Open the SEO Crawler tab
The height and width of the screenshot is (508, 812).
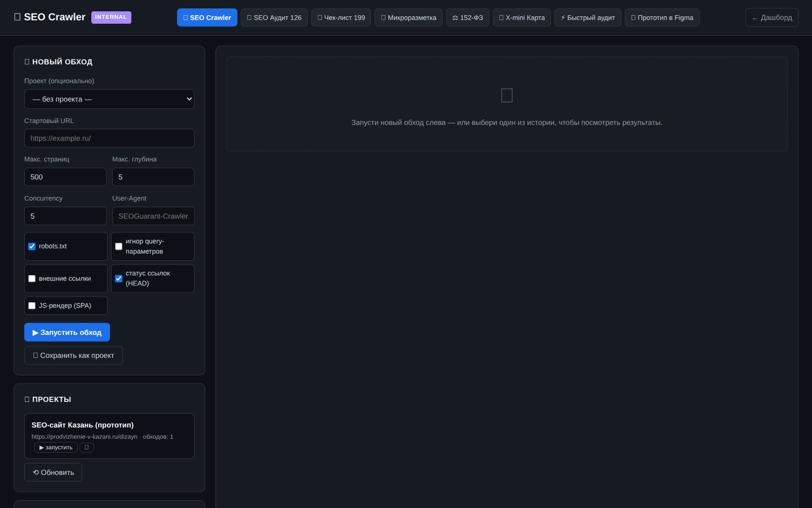[207, 17]
